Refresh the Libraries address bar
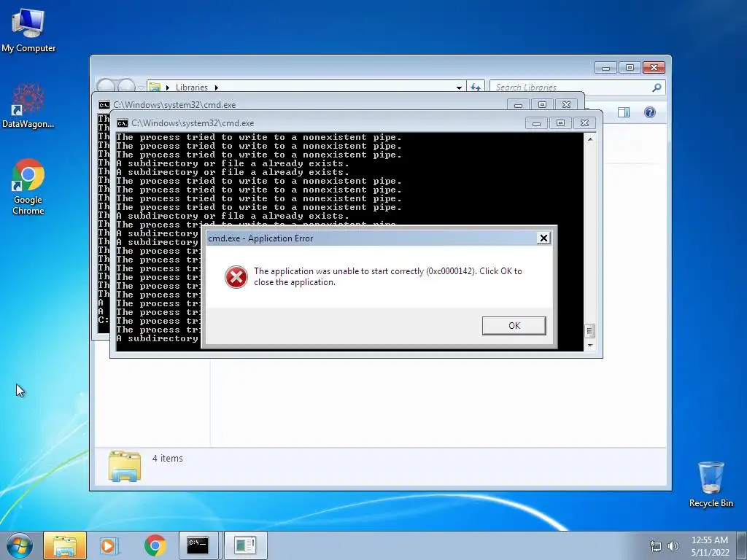 [x=475, y=87]
